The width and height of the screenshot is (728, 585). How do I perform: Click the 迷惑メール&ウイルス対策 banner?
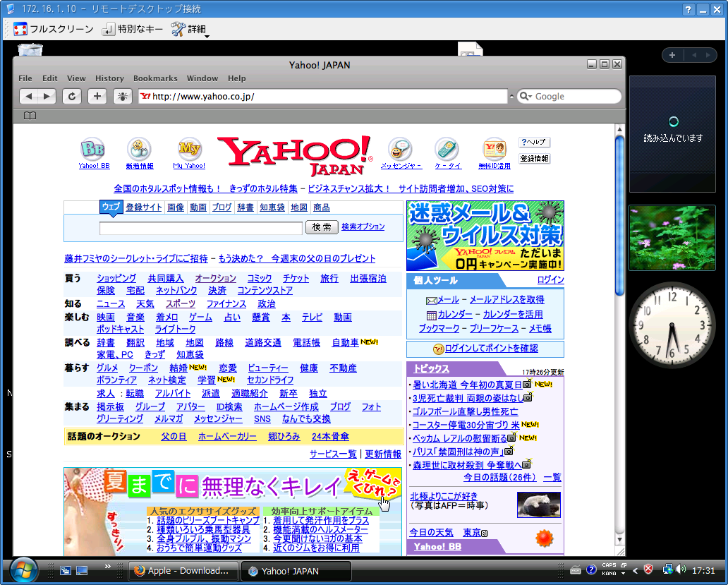(485, 236)
